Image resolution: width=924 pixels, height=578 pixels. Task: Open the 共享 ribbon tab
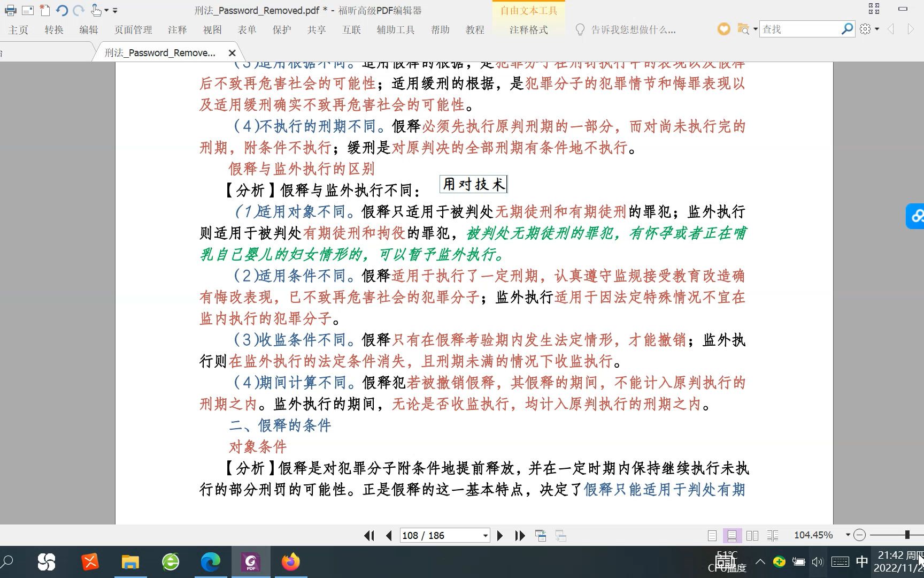(317, 30)
